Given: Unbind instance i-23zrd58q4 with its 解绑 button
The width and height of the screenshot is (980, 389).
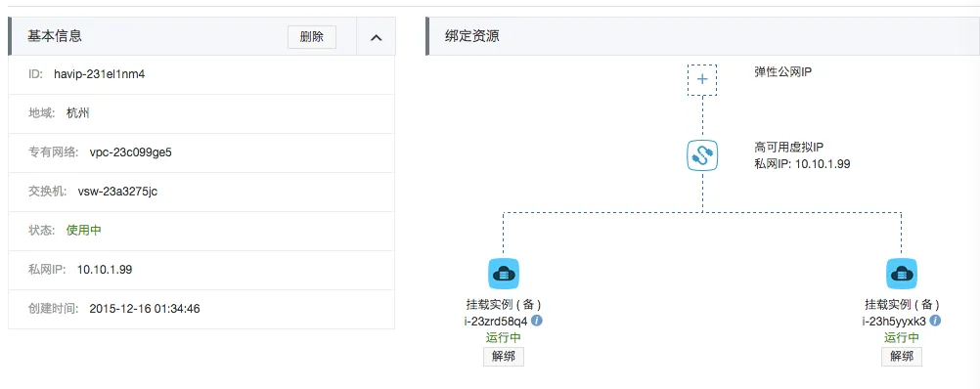Looking at the screenshot, I should tap(503, 357).
